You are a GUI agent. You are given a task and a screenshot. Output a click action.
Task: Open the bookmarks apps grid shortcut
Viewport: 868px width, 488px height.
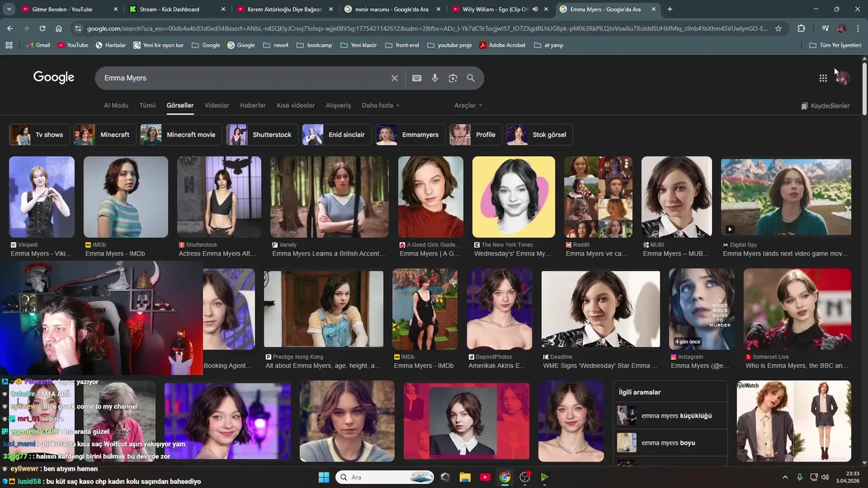(9, 45)
